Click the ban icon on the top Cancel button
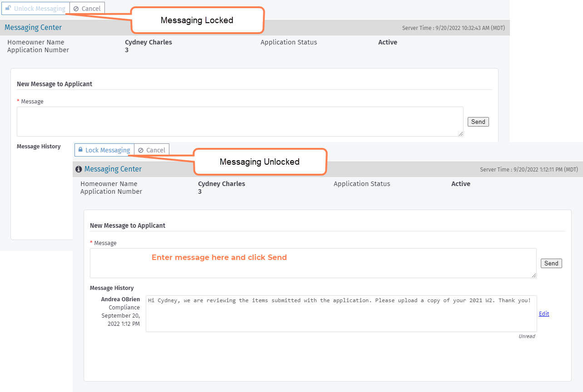The width and height of the screenshot is (583, 392). pos(76,9)
